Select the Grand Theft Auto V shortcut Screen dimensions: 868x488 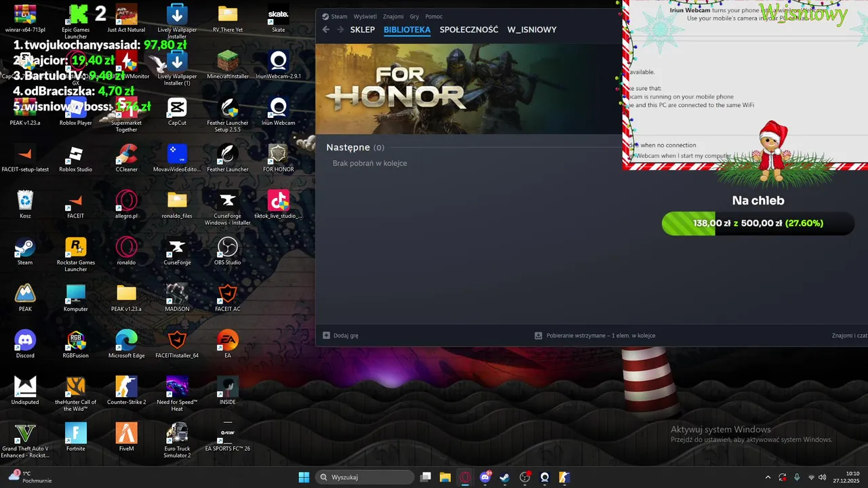(x=25, y=440)
